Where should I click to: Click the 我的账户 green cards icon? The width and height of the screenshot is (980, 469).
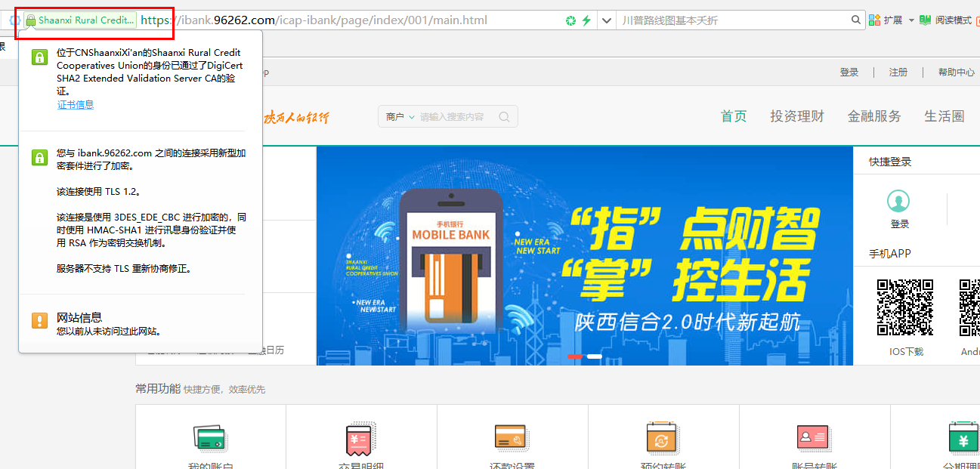pos(210,438)
